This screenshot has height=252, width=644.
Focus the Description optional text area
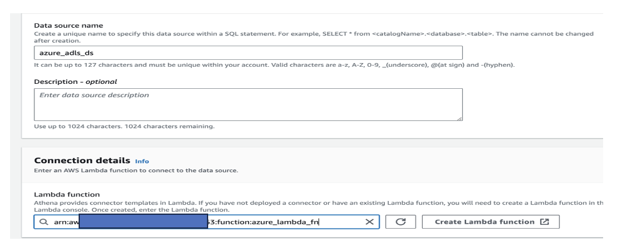(248, 105)
